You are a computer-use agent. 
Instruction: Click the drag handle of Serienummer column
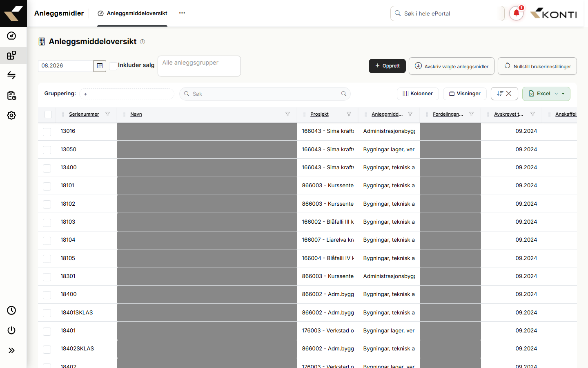coord(63,114)
